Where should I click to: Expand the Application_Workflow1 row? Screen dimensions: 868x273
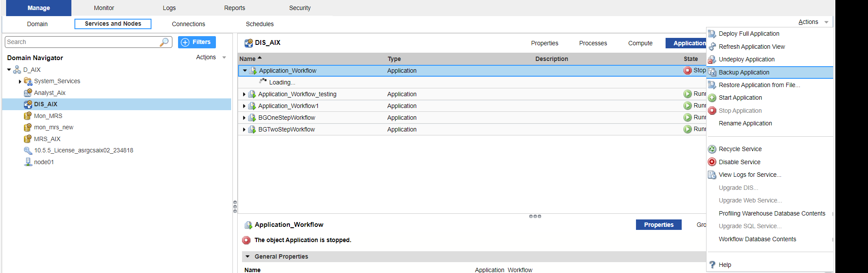(244, 106)
